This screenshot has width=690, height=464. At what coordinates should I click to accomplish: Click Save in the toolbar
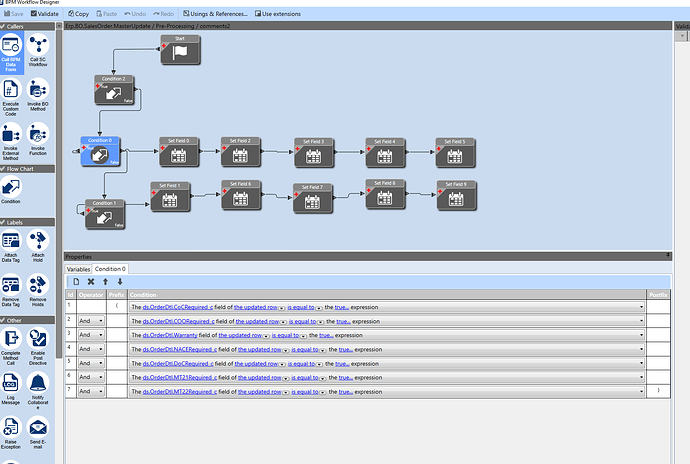[14, 14]
